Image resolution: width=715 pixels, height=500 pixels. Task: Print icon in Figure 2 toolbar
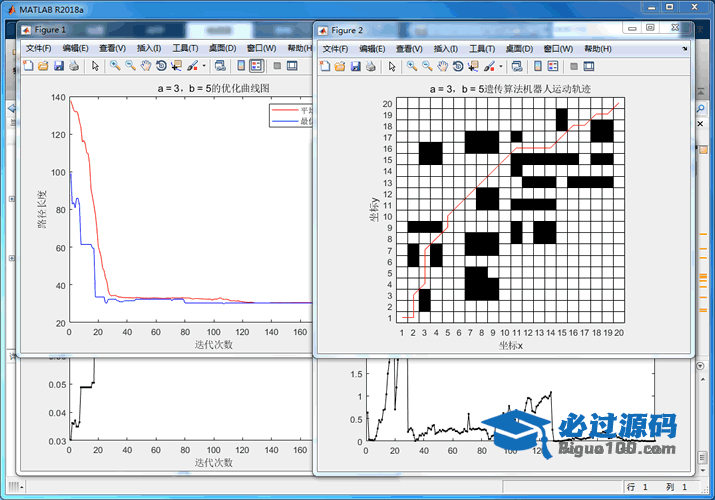point(371,67)
